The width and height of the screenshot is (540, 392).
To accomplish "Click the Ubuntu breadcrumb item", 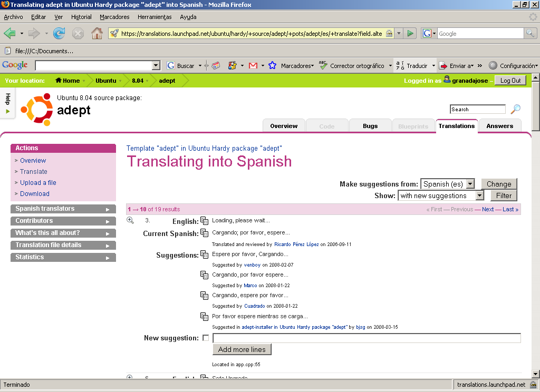I will point(105,81).
